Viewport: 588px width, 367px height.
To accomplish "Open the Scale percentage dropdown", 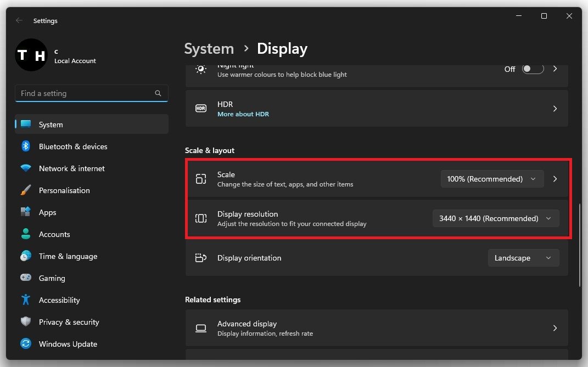I will (x=492, y=179).
